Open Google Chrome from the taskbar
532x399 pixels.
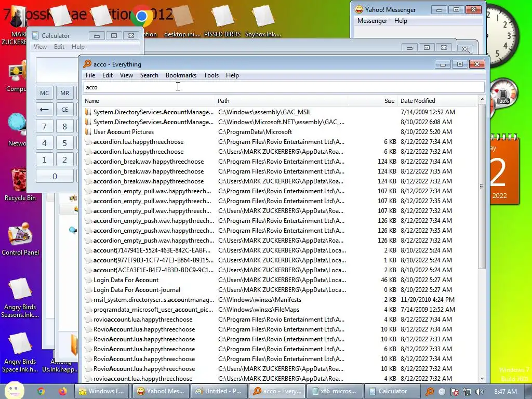tap(41, 391)
